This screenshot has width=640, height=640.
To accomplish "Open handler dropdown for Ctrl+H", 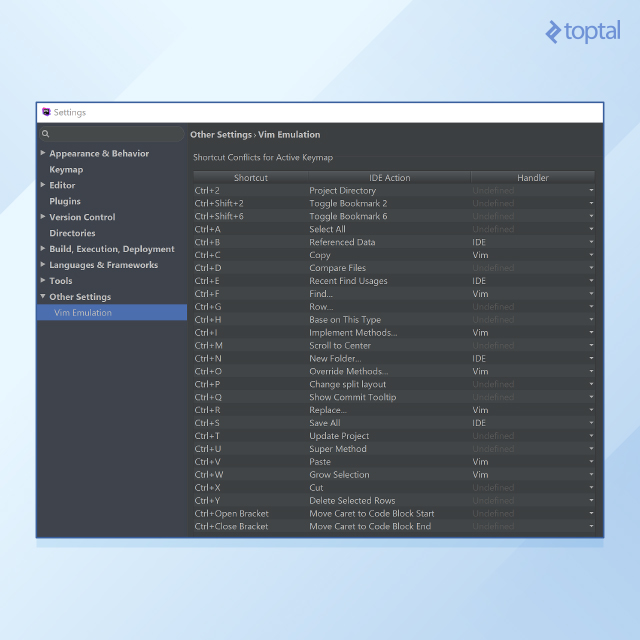I will click(x=591, y=320).
